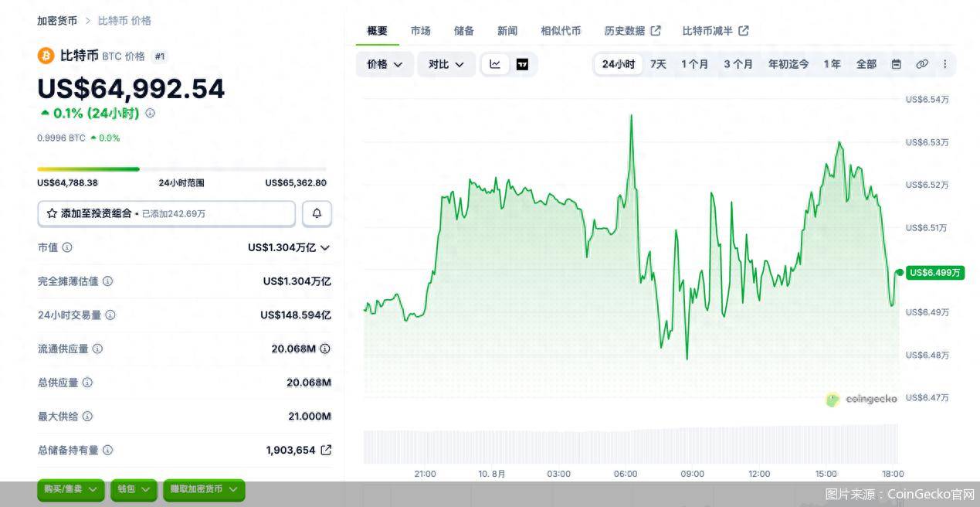
Task: Select the 3个月 time range
Action: [738, 64]
